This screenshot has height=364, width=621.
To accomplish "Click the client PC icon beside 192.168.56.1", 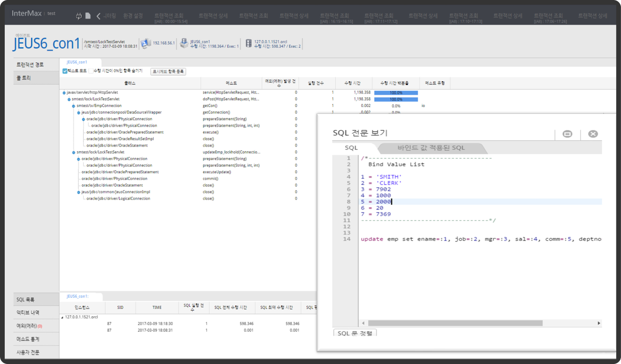I will click(146, 43).
